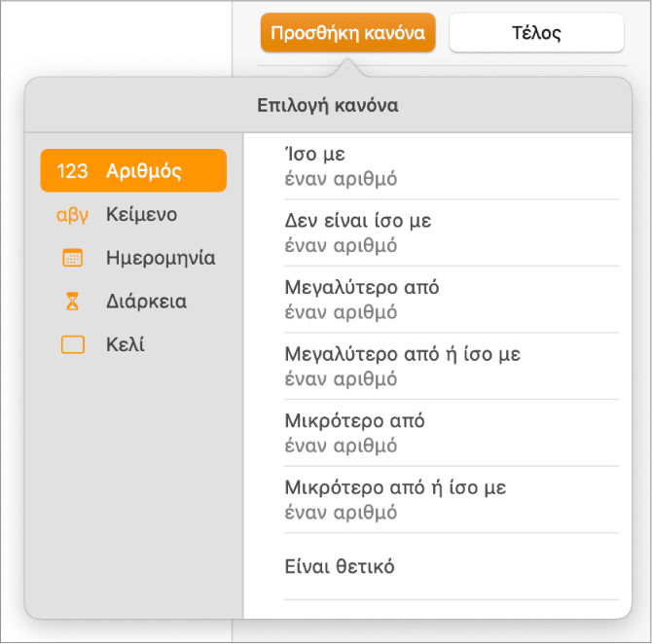Viewport: 652px width, 644px height.
Task: Click the αβγ text category icon
Action: [72, 215]
